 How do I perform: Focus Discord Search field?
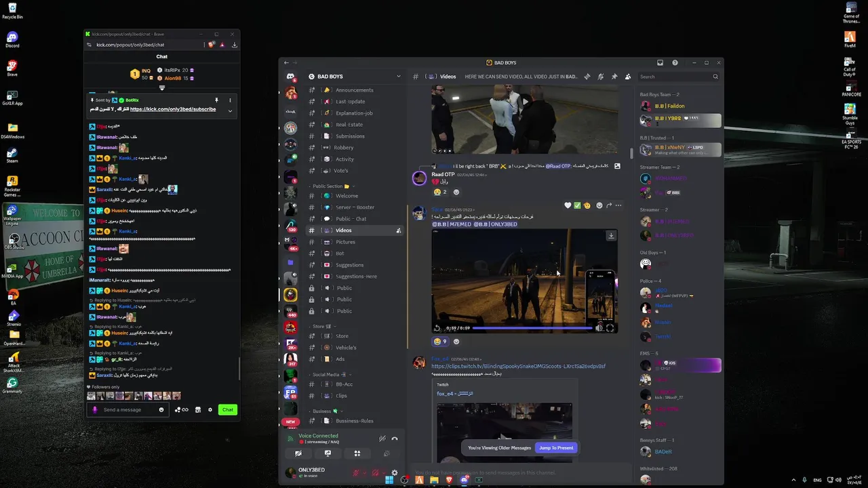[x=679, y=77]
